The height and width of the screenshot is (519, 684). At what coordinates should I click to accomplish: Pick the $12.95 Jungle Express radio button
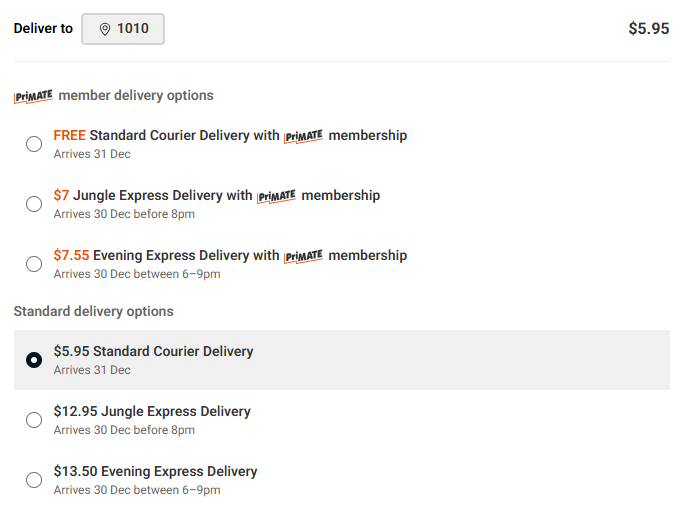pos(34,420)
